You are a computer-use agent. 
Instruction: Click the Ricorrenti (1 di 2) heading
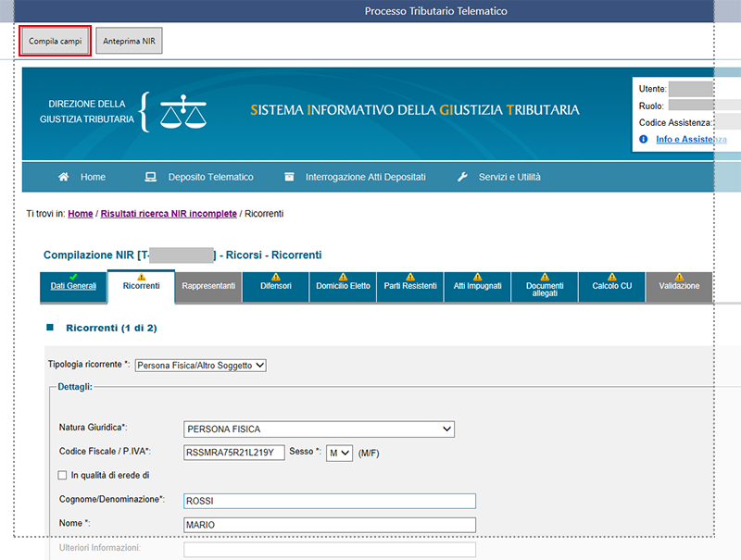coord(111,329)
